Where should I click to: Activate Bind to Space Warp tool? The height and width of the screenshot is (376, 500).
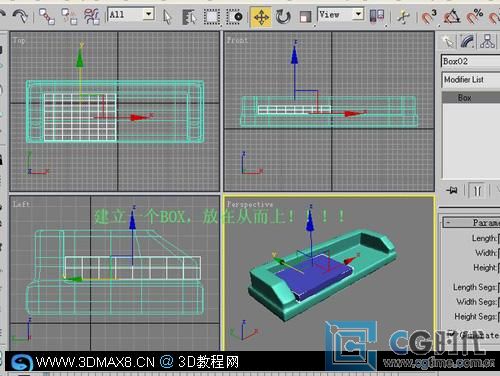pos(92,16)
